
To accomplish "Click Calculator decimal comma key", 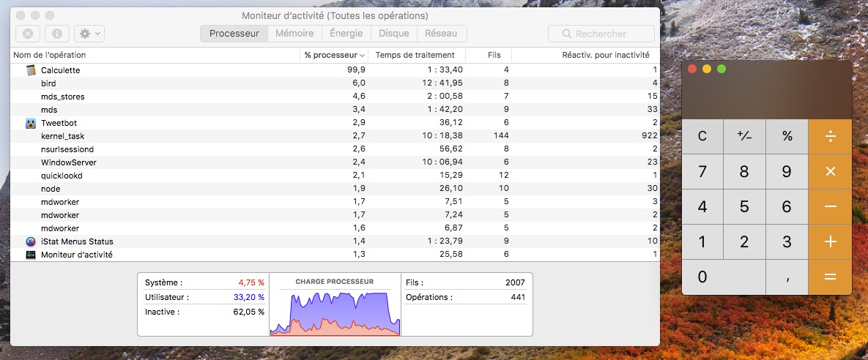I will click(787, 277).
